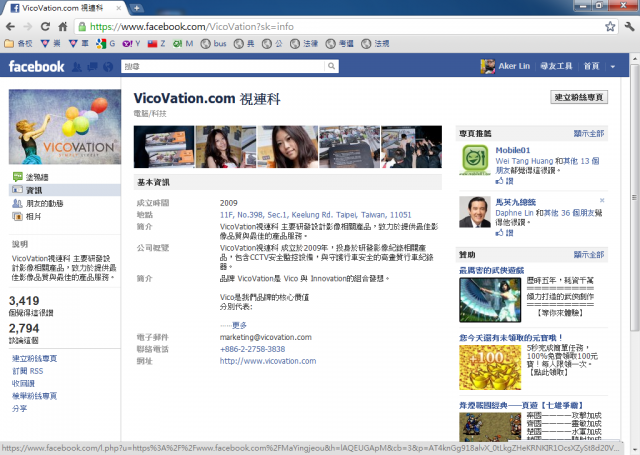Open first photo thumbnail showing product boxes
Screen dimensions: 640x455
click(164, 147)
